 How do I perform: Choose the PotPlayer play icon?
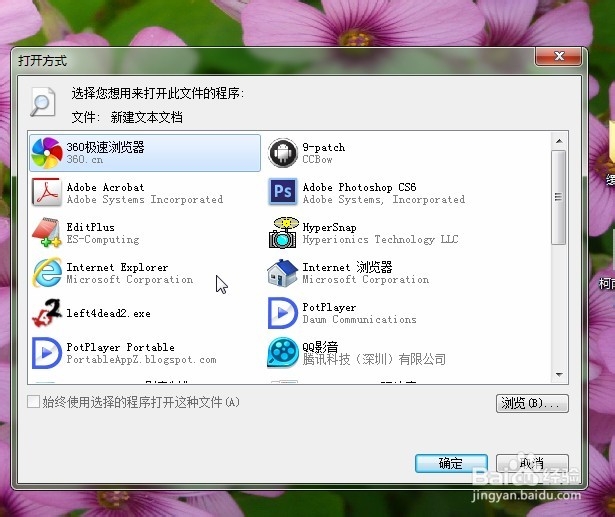point(283,313)
